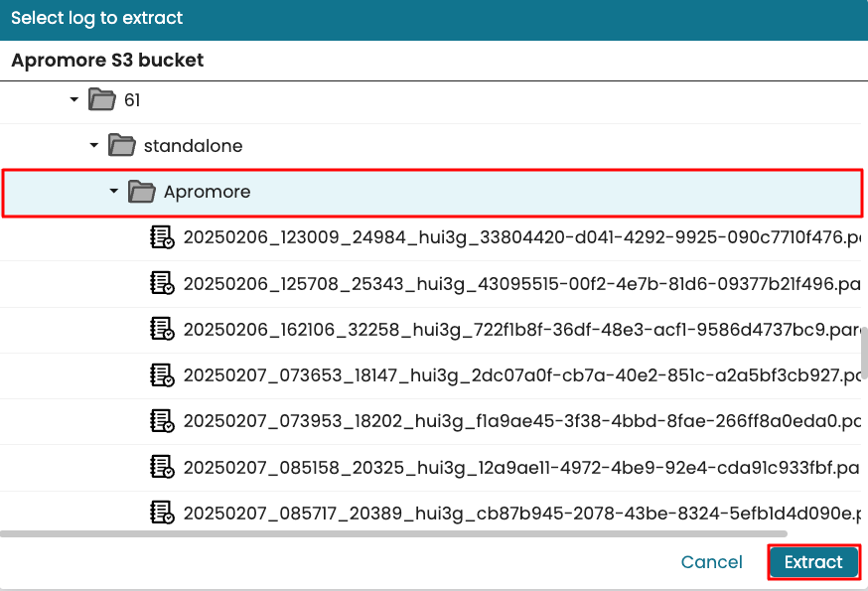The width and height of the screenshot is (868, 591).
Task: Collapse the Apromore folder arrow
Action: click(x=114, y=191)
